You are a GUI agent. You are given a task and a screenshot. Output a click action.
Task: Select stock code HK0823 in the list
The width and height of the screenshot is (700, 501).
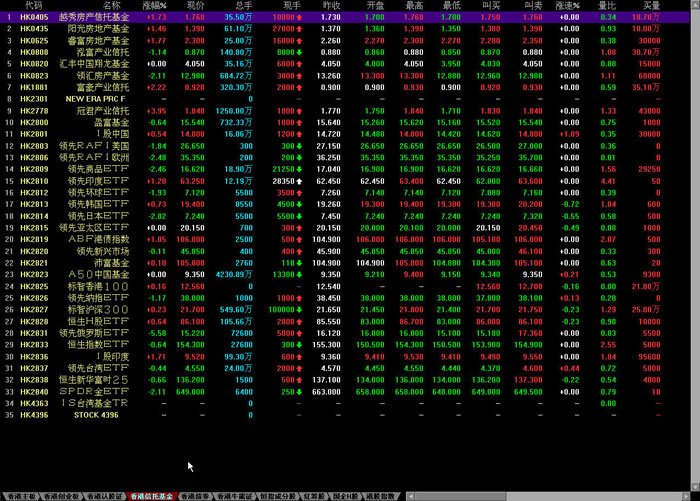[33, 74]
